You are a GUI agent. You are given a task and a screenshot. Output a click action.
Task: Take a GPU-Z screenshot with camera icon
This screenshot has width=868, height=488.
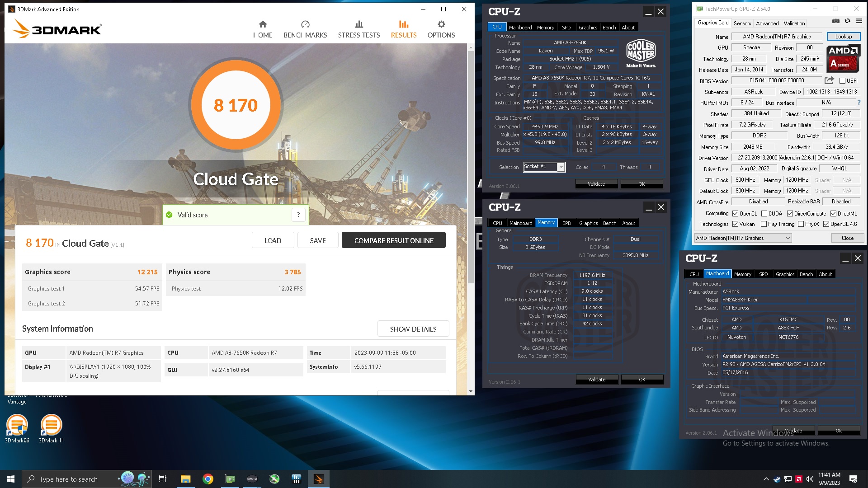pos(836,21)
